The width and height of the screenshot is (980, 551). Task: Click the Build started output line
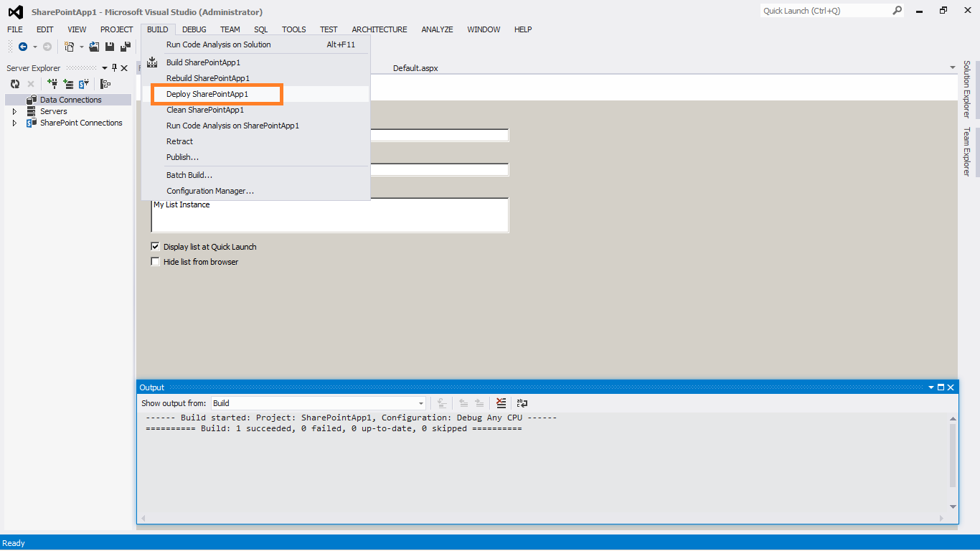coord(351,417)
